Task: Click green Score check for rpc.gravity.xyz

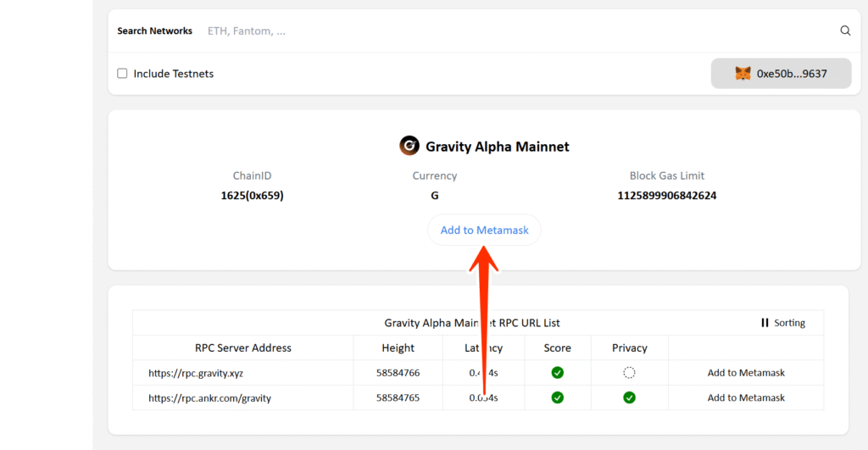Action: click(x=558, y=373)
